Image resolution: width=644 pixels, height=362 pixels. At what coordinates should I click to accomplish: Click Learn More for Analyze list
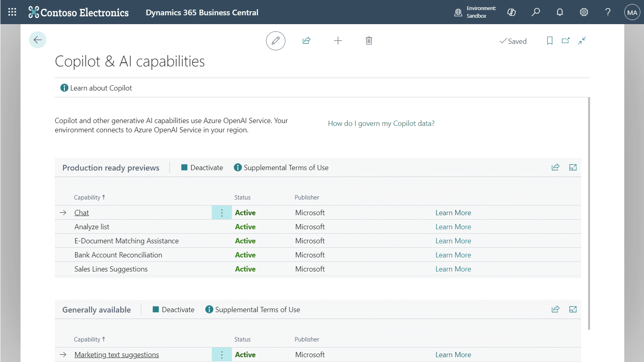click(453, 227)
